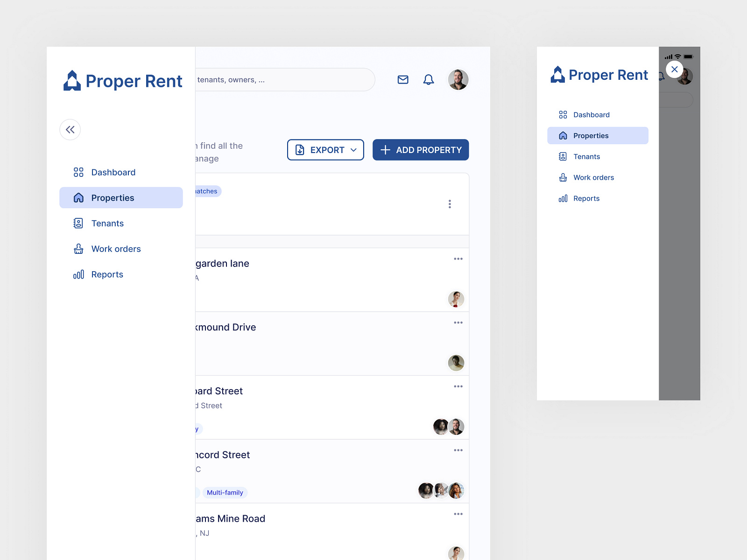Image resolution: width=747 pixels, height=560 pixels.
Task: Toggle the Multi-family filter tag
Action: 225,492
